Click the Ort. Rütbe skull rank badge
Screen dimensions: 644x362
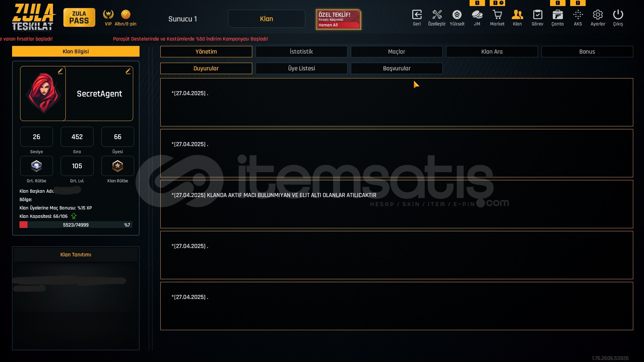37,166
